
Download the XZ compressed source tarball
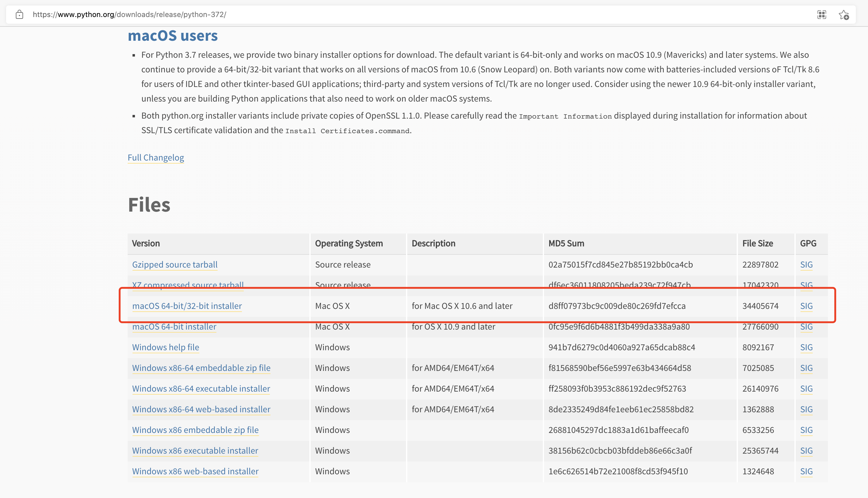pos(188,285)
